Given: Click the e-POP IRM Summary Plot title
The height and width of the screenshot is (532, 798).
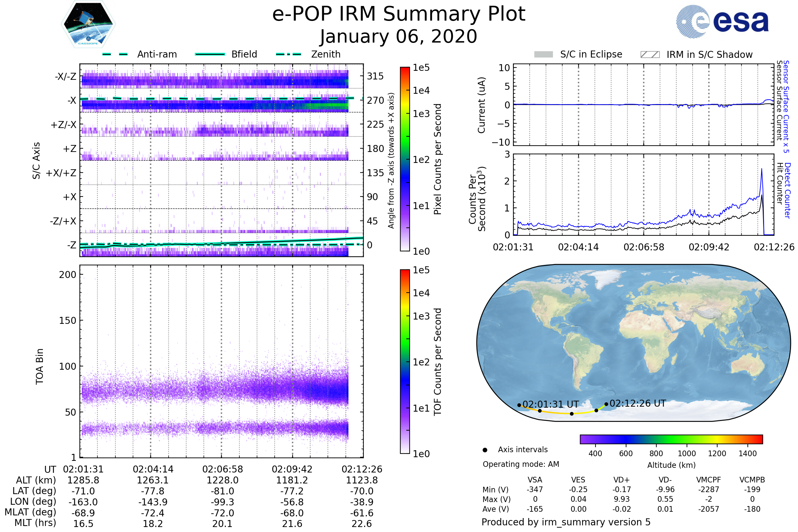Looking at the screenshot, I should click(x=399, y=14).
